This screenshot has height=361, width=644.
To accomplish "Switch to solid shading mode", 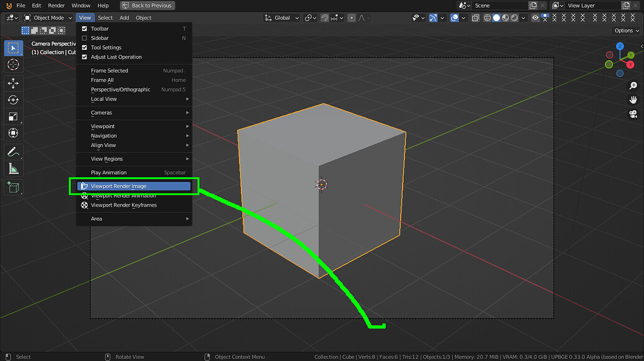I will tap(496, 17).
